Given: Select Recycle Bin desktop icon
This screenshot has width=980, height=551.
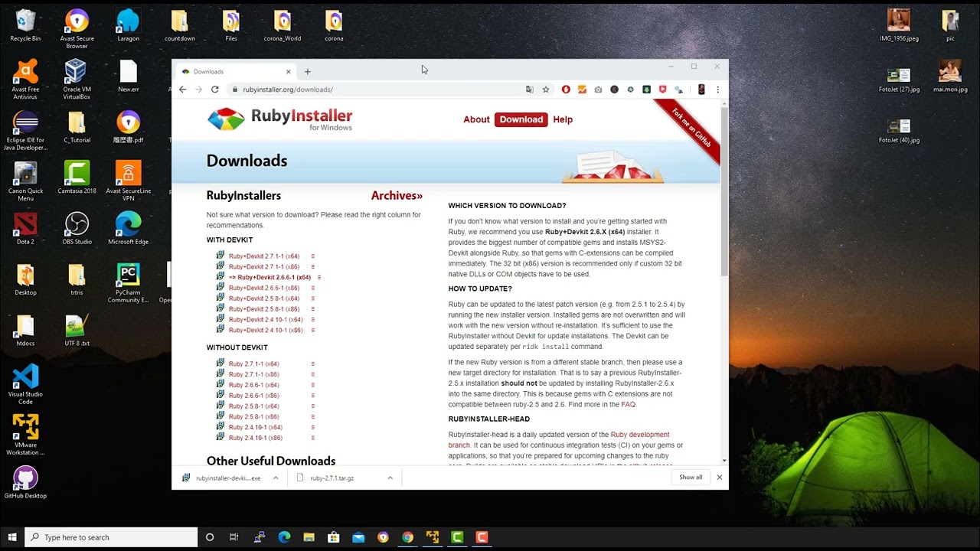Looking at the screenshot, I should point(25,25).
